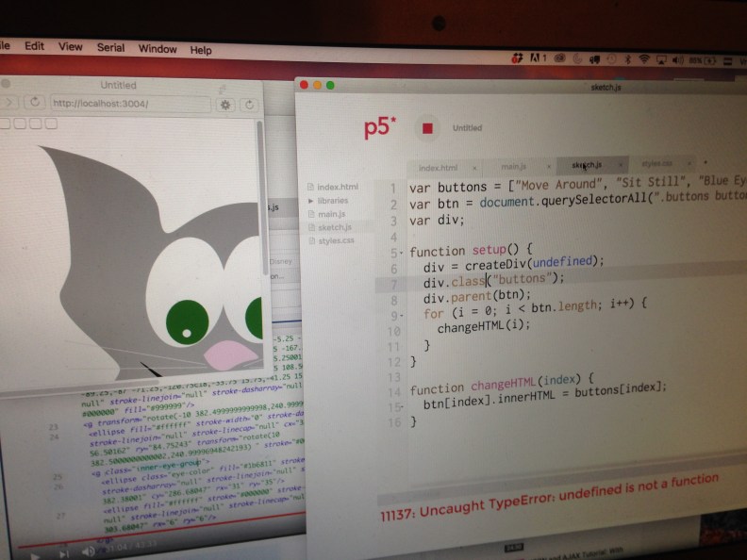Close the main.js editor tab
The width and height of the screenshot is (747, 560).
[x=549, y=167]
